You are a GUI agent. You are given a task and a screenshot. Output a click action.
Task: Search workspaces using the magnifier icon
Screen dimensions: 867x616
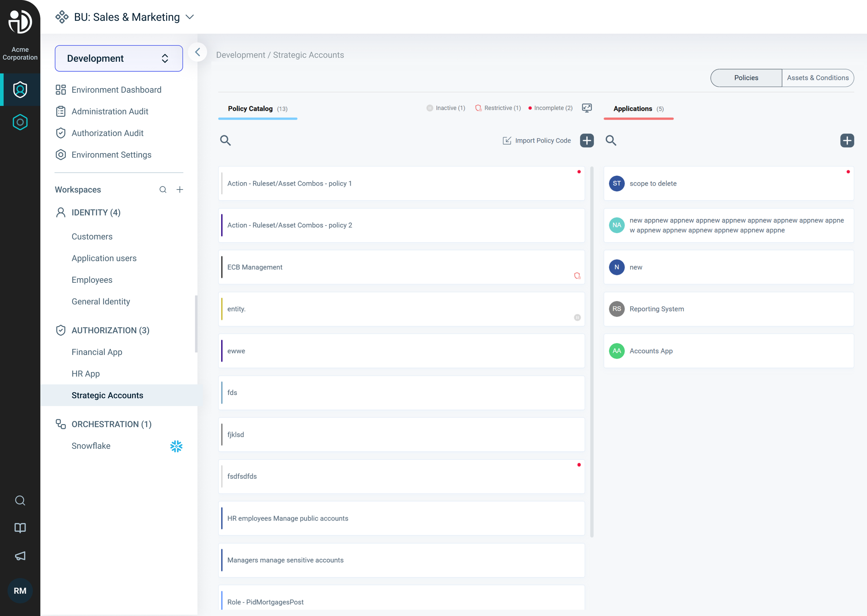[163, 190]
